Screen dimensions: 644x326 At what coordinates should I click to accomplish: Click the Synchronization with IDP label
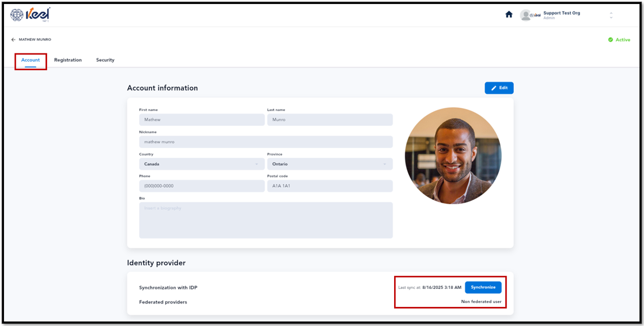(x=168, y=288)
